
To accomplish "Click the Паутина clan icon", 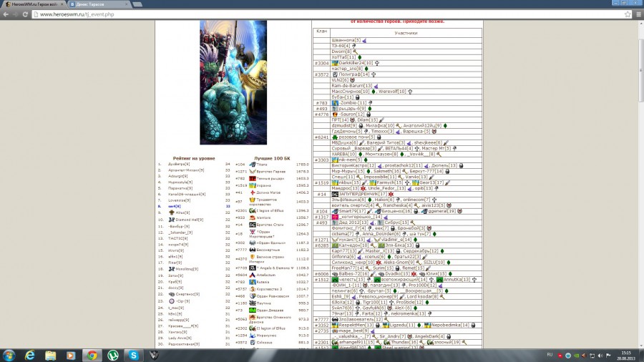I will click(253, 303).
